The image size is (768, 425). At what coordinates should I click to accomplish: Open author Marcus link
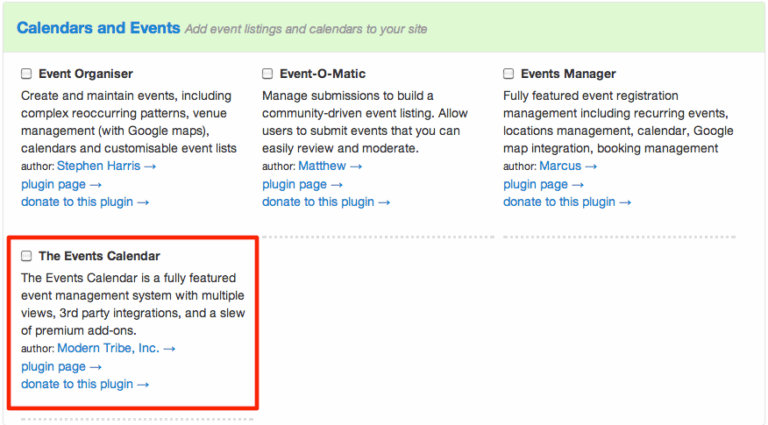[568, 166]
